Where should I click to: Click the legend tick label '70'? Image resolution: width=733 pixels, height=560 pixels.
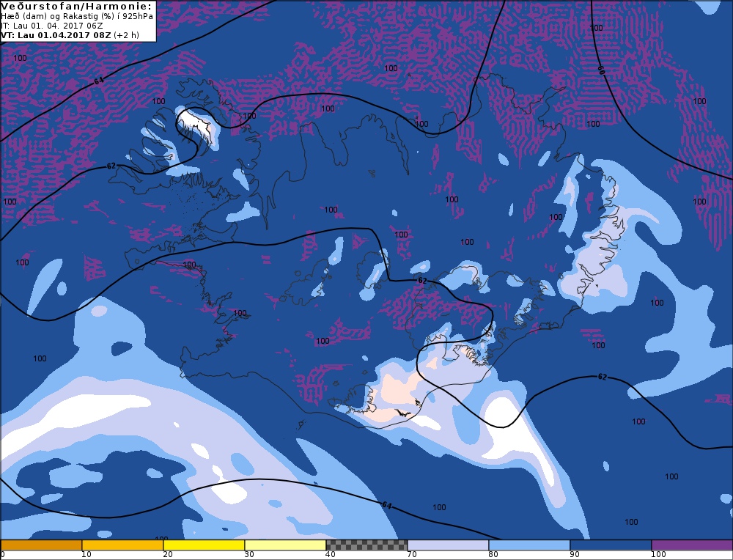[x=412, y=554]
